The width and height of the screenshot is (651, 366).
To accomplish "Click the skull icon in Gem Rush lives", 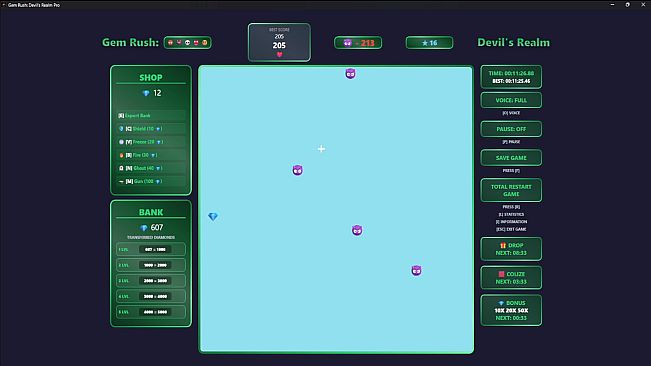I will click(x=187, y=42).
